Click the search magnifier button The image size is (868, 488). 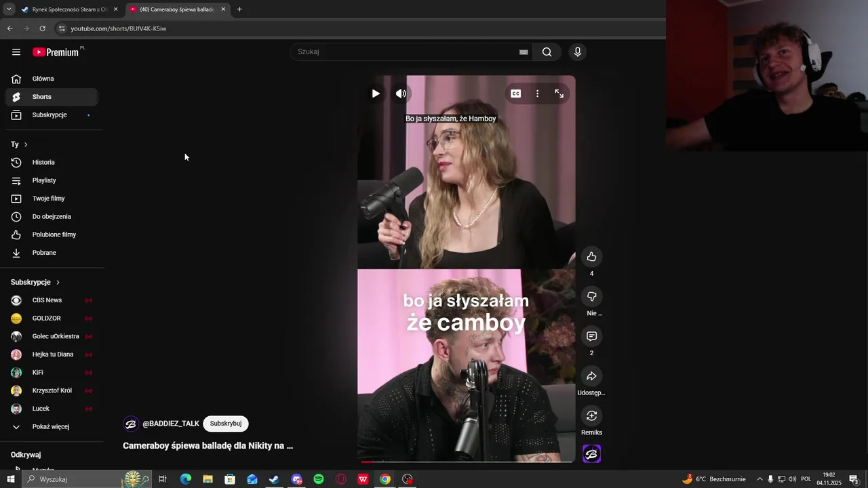547,52
